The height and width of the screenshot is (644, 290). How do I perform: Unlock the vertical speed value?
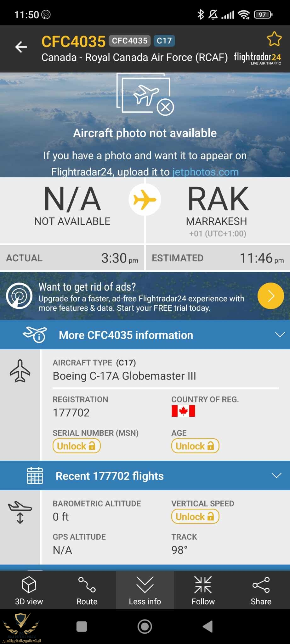(x=195, y=517)
